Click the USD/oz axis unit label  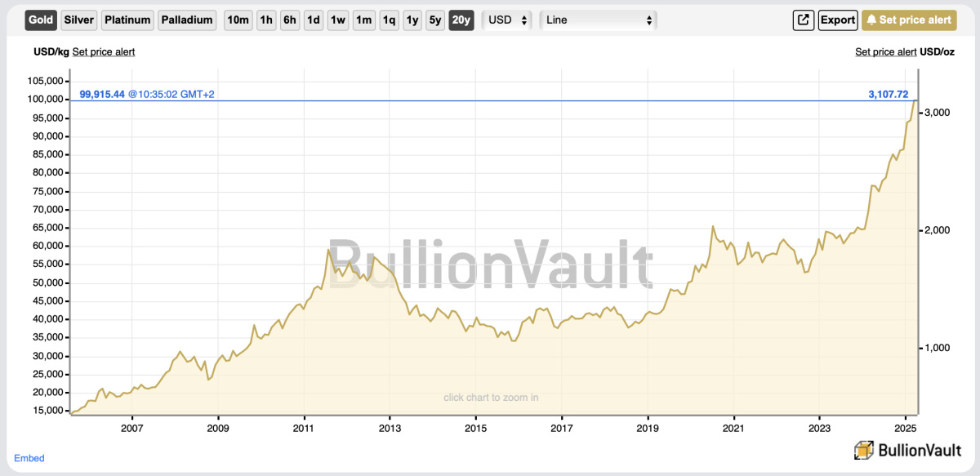[x=937, y=51]
